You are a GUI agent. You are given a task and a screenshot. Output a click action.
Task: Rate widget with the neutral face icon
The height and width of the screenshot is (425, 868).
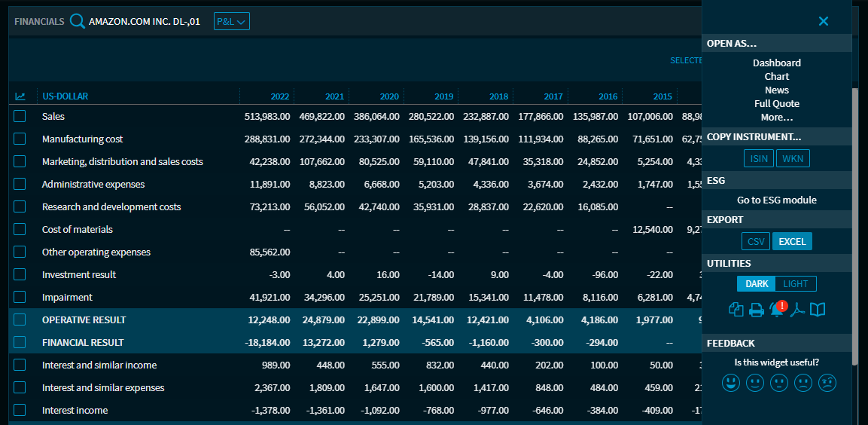pos(779,383)
